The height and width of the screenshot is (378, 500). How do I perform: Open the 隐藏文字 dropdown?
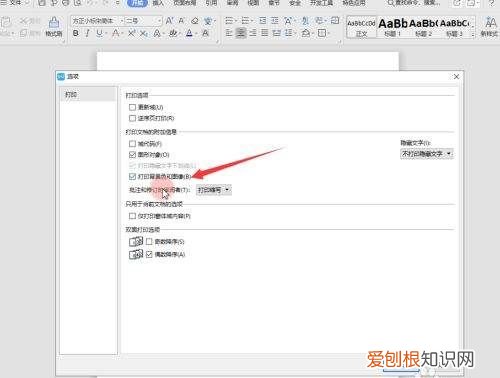click(x=427, y=154)
